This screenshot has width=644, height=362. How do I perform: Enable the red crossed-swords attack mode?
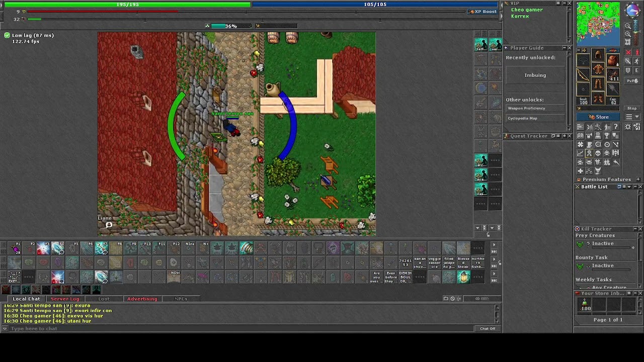[628, 52]
